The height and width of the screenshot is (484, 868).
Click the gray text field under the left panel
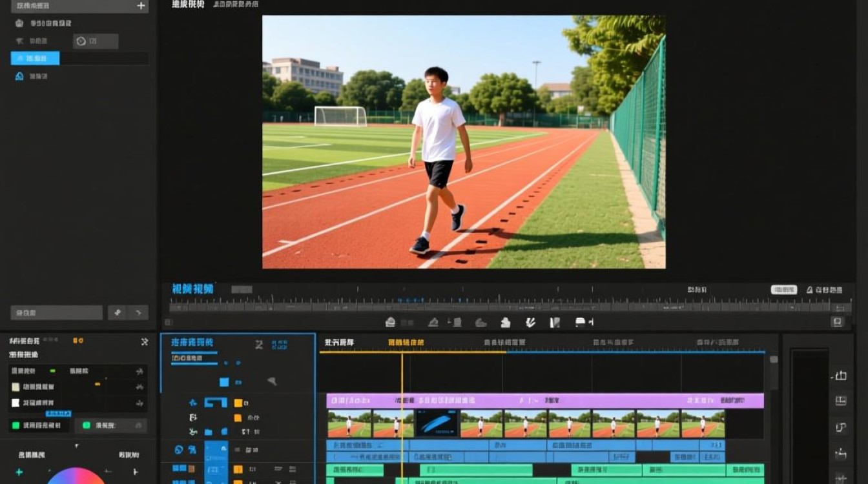click(57, 313)
